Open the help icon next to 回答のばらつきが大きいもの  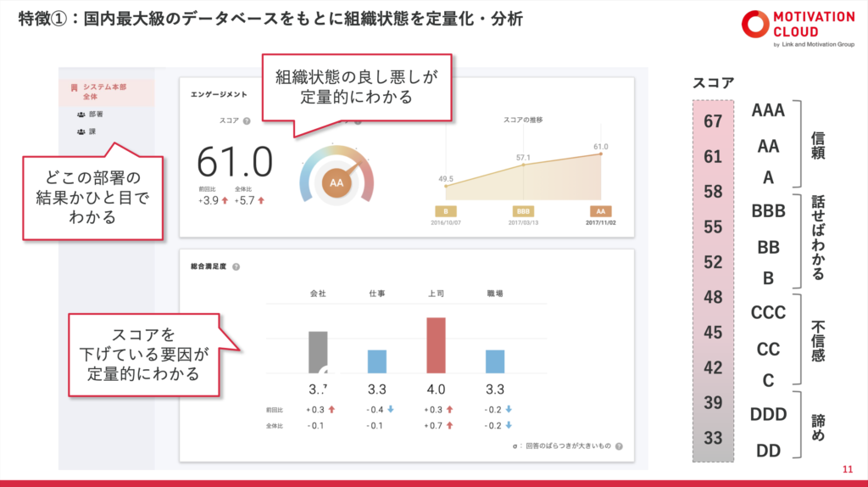619,446
